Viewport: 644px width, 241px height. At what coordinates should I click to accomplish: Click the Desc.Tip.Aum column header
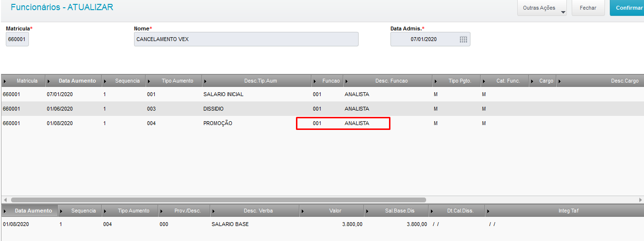[256, 81]
